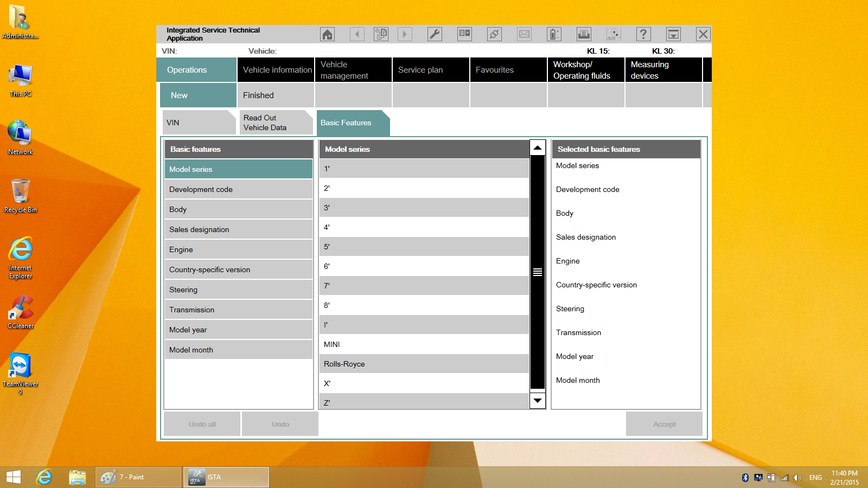Screen dimensions: 868x488
Task: Open the battery status icon
Action: (554, 35)
